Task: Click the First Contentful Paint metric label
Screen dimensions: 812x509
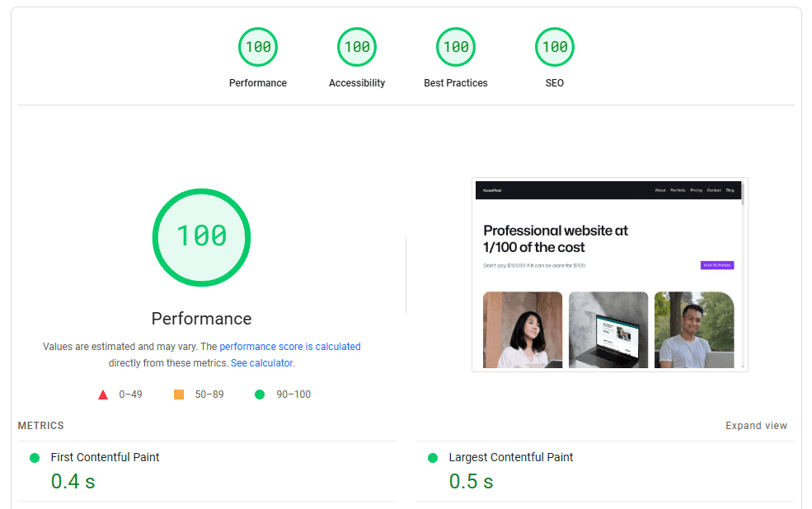Action: [105, 457]
